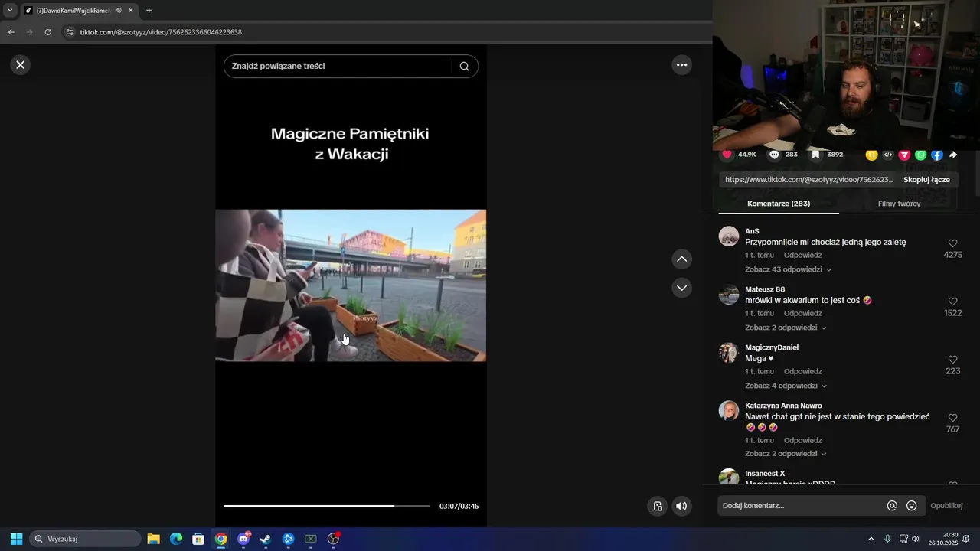
Task: Go to previous video with up arrow
Action: point(681,259)
